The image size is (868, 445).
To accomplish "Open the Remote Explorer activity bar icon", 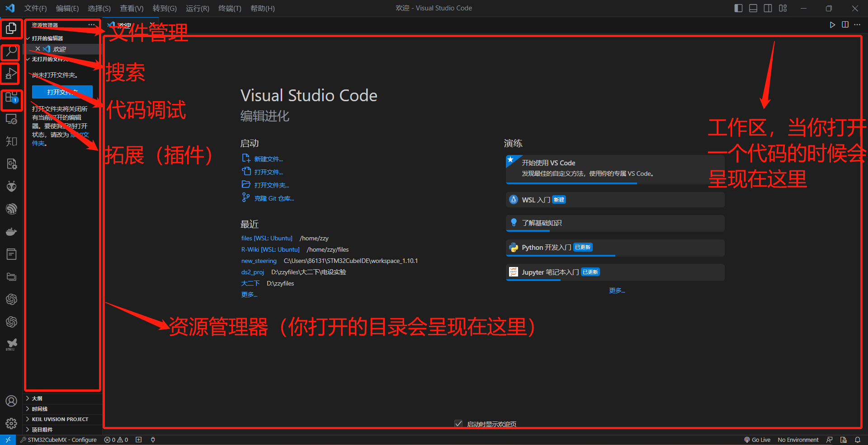I will coord(11,119).
